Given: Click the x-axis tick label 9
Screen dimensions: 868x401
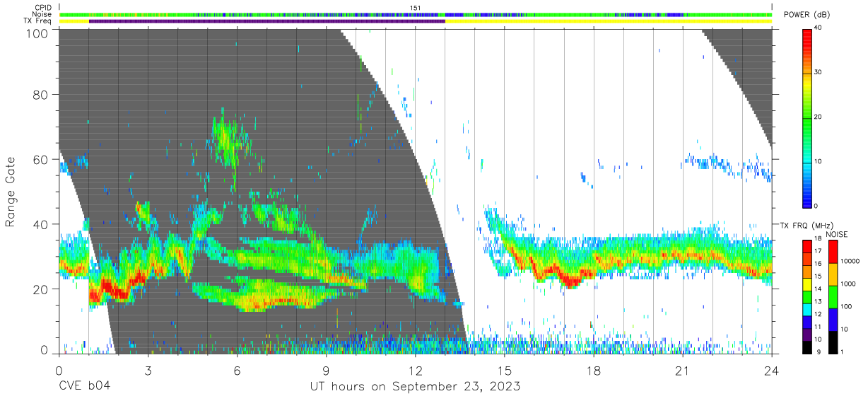Looking at the screenshot, I should pyautogui.click(x=326, y=371).
